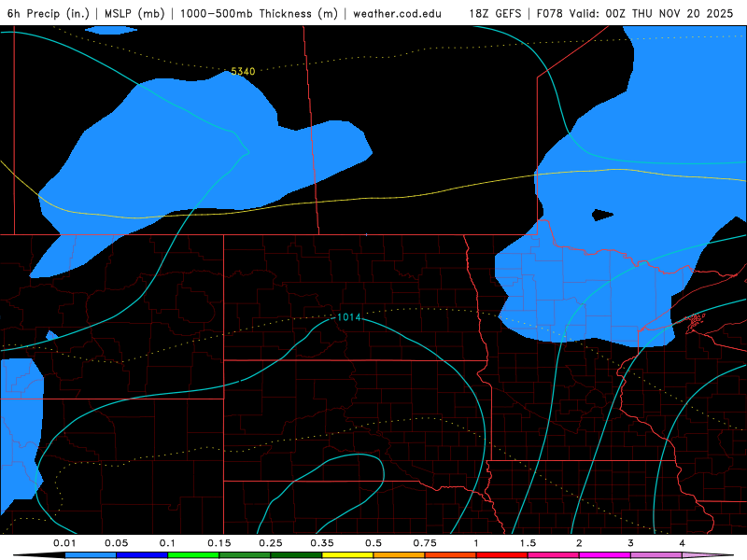Select the dark blue 0.05–0.1 color swatch
Screen dimensions: 747x560
(x=142, y=555)
